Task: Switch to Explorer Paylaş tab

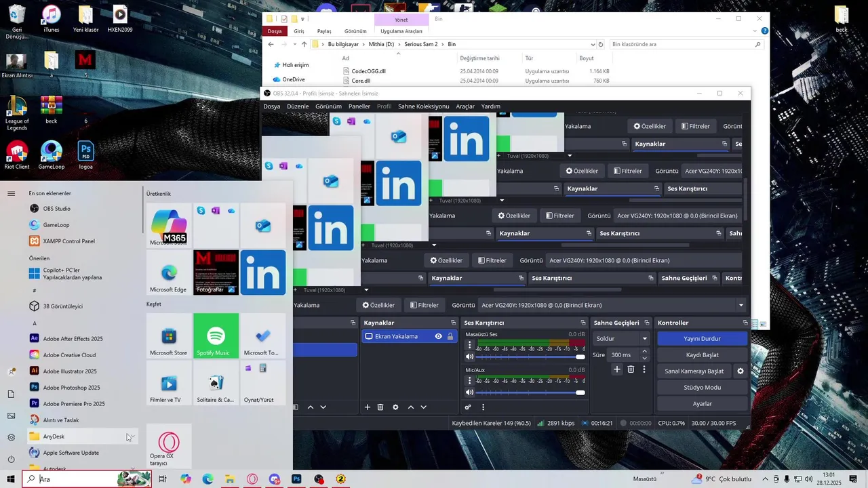Action: tap(325, 31)
